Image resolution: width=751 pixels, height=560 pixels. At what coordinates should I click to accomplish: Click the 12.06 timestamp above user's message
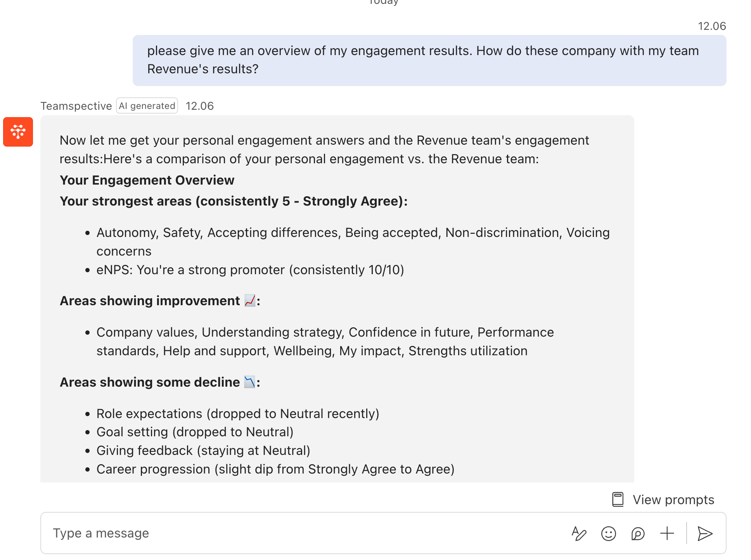click(712, 26)
